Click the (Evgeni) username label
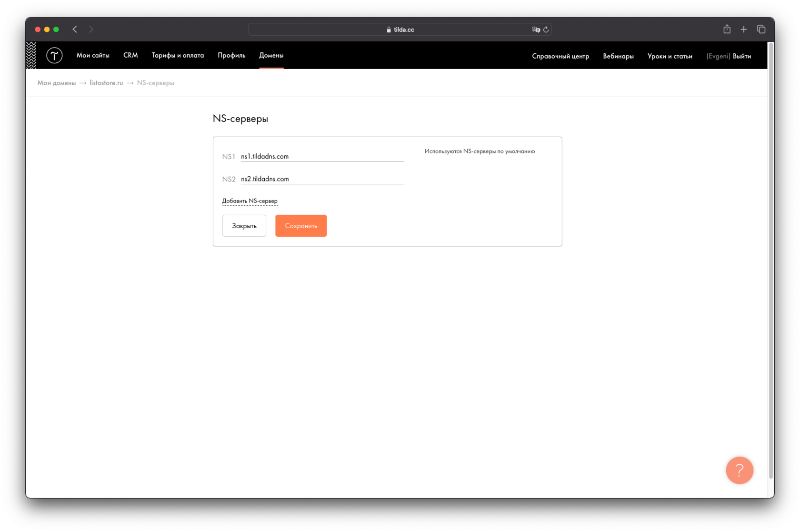 (x=718, y=56)
